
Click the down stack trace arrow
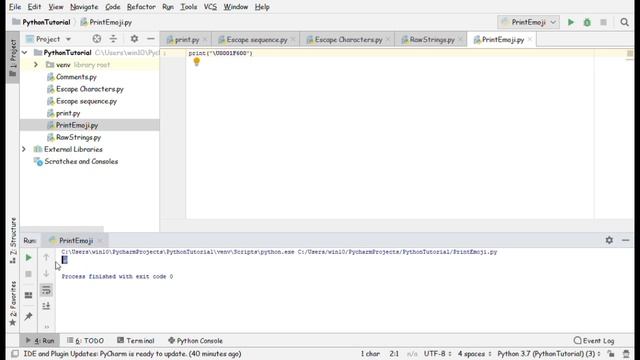coord(46,273)
